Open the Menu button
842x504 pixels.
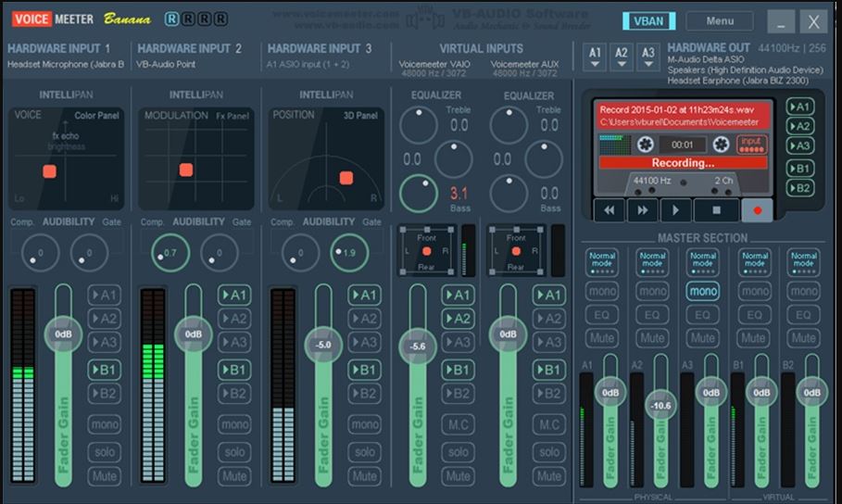(x=720, y=21)
